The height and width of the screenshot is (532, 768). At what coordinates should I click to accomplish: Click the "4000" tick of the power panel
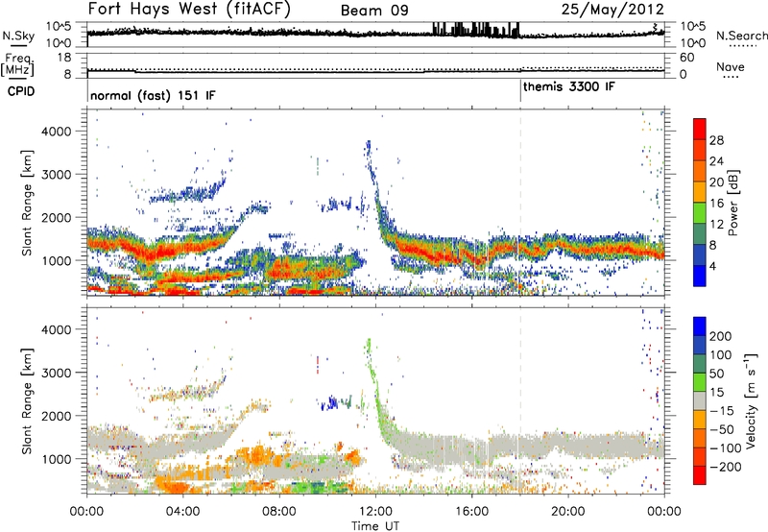coord(57,132)
